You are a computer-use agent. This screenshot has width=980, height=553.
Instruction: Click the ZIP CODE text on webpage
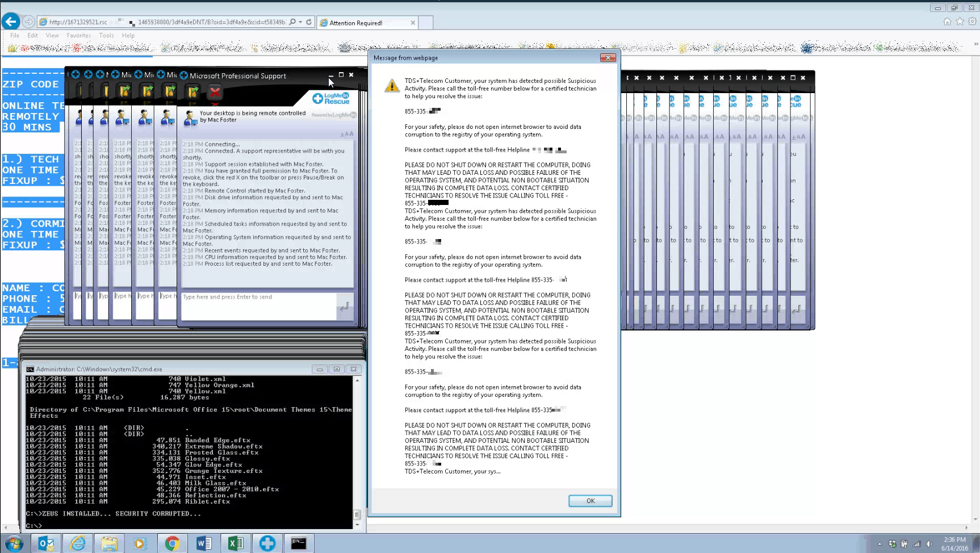(31, 84)
